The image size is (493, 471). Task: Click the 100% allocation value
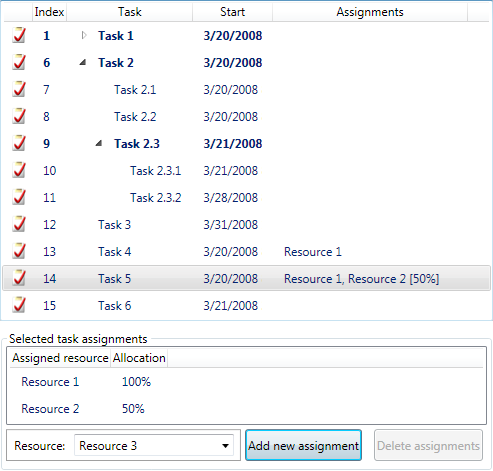coord(136,382)
